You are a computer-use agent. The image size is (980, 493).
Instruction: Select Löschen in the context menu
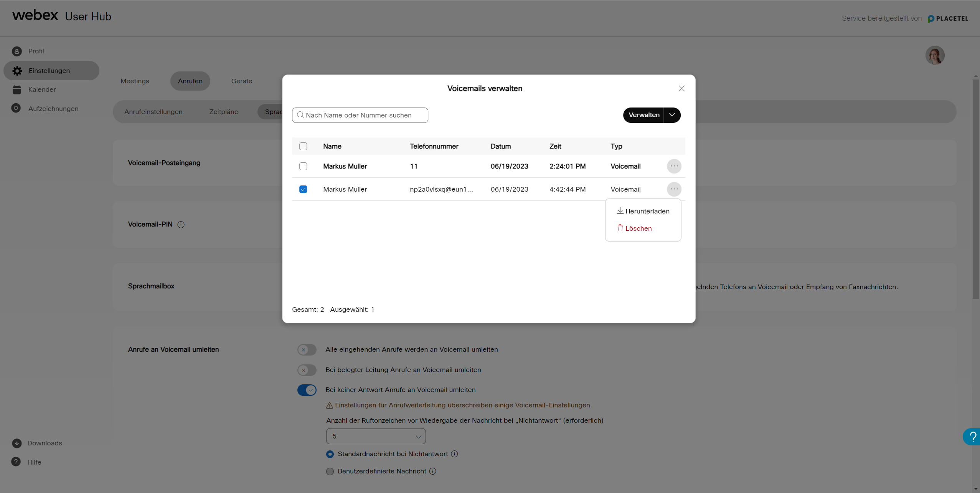tap(635, 228)
